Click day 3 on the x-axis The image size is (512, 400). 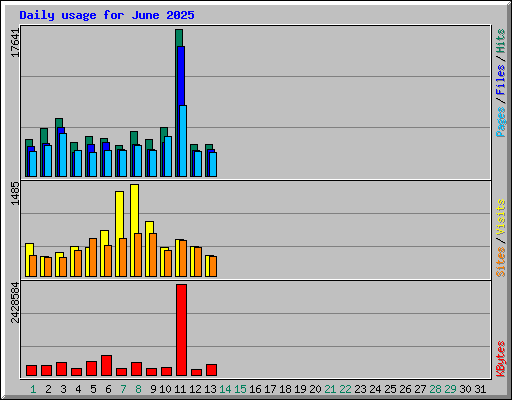tap(63, 389)
